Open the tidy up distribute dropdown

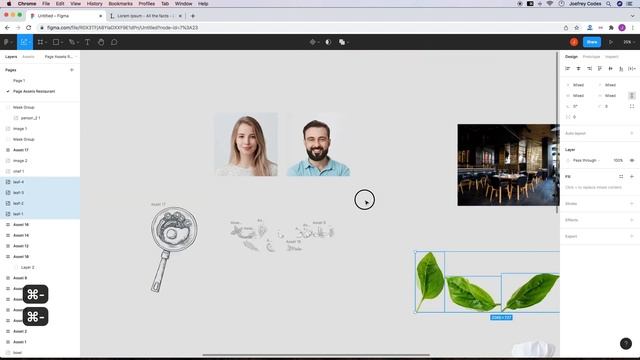pos(632,69)
